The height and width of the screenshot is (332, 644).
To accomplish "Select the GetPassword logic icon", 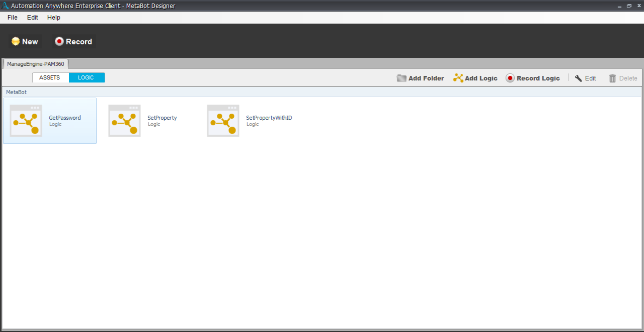I will (26, 121).
